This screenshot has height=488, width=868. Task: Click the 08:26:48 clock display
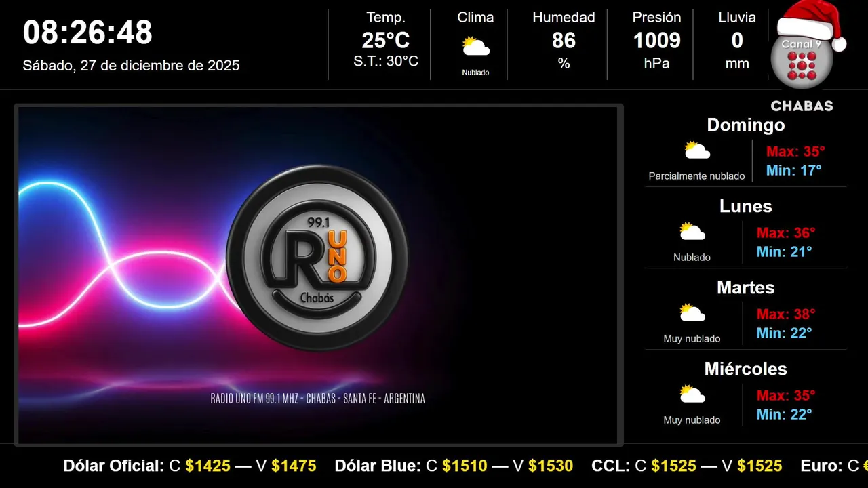click(x=87, y=33)
